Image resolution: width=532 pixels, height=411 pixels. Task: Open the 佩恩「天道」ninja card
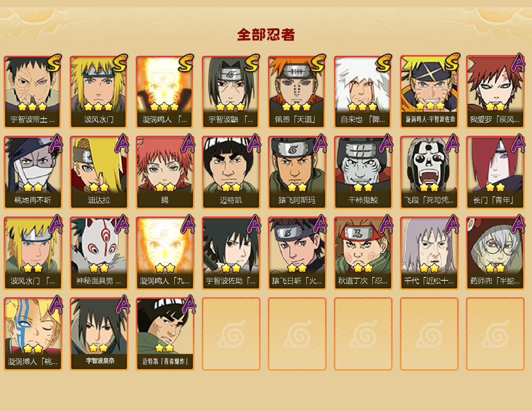click(x=297, y=92)
